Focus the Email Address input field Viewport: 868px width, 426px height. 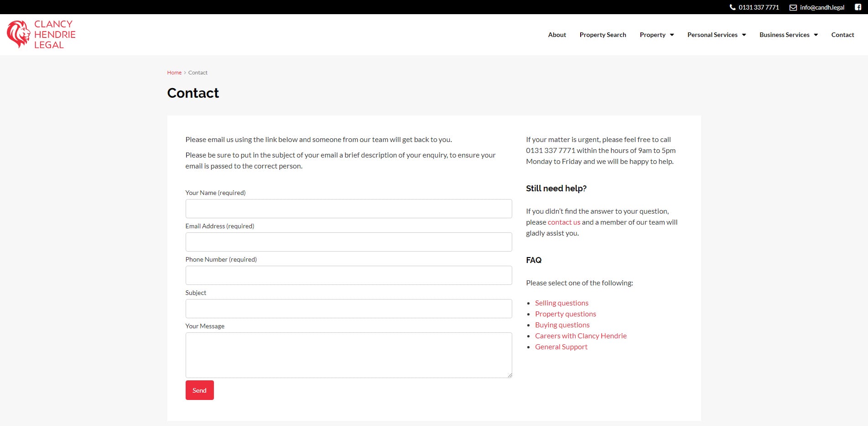(x=348, y=242)
